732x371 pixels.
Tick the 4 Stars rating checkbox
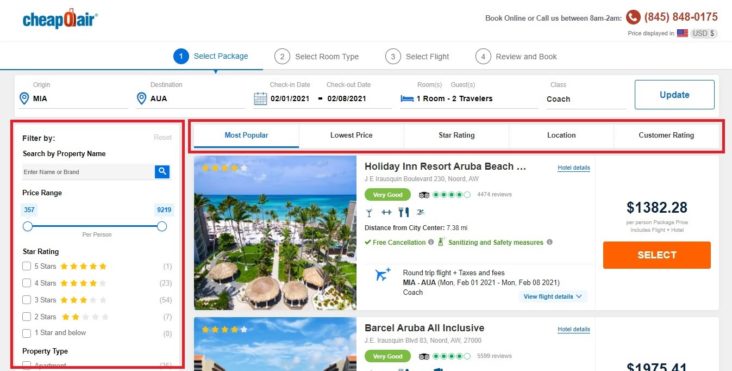pos(27,283)
